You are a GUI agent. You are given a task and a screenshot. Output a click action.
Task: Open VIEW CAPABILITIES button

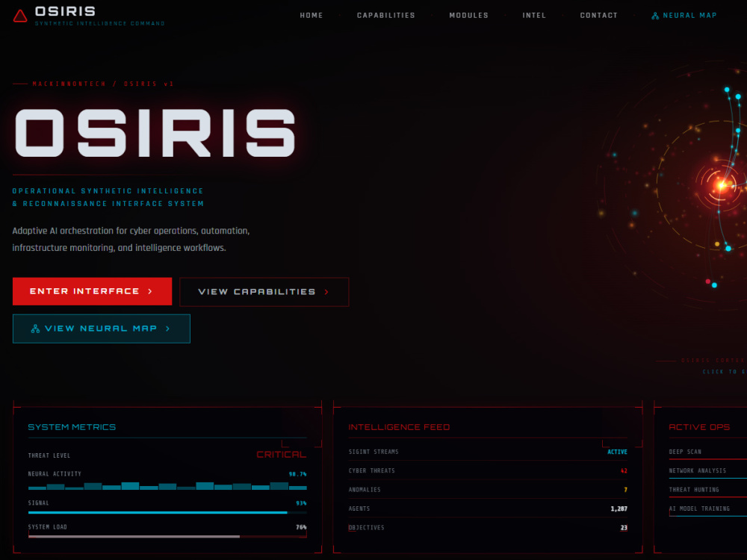coord(264,292)
